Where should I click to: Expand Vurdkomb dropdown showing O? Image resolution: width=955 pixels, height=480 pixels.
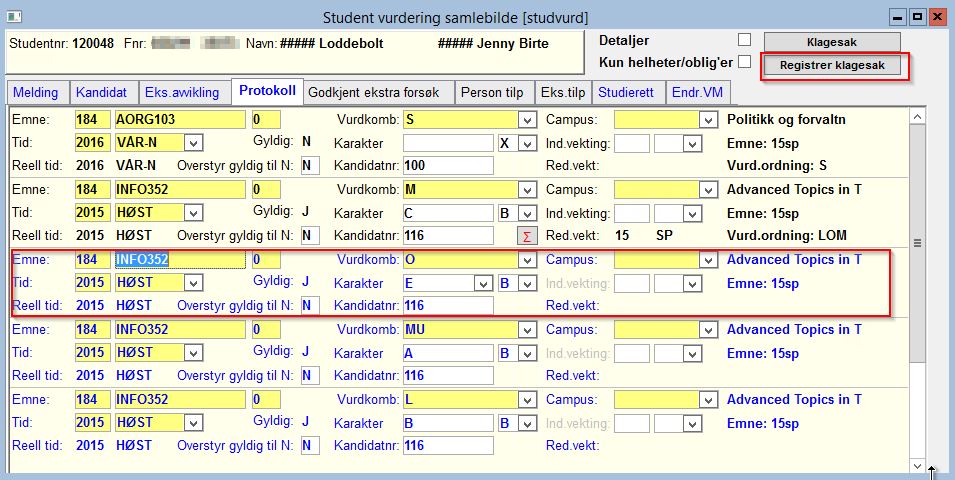527,260
